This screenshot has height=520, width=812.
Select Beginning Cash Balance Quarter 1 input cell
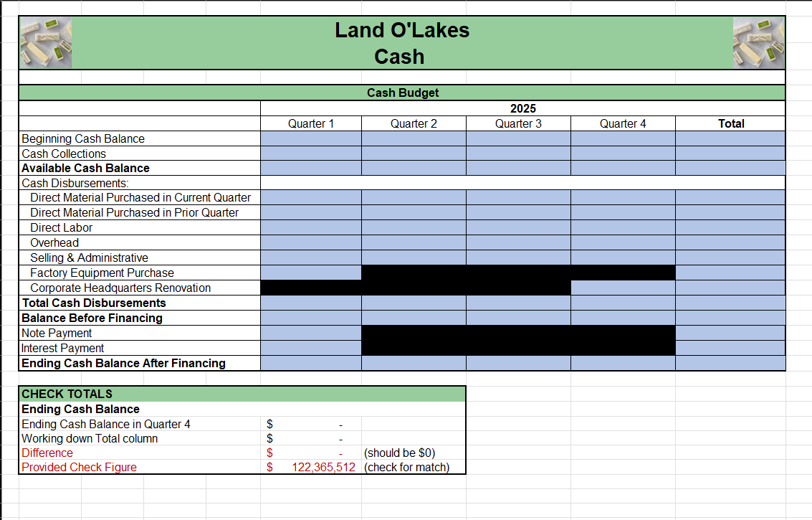click(x=311, y=138)
